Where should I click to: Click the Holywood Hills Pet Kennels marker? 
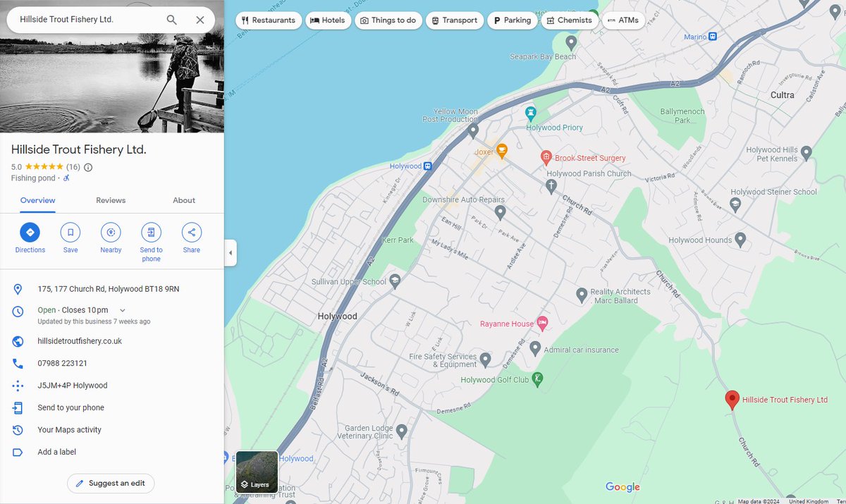[x=807, y=153]
